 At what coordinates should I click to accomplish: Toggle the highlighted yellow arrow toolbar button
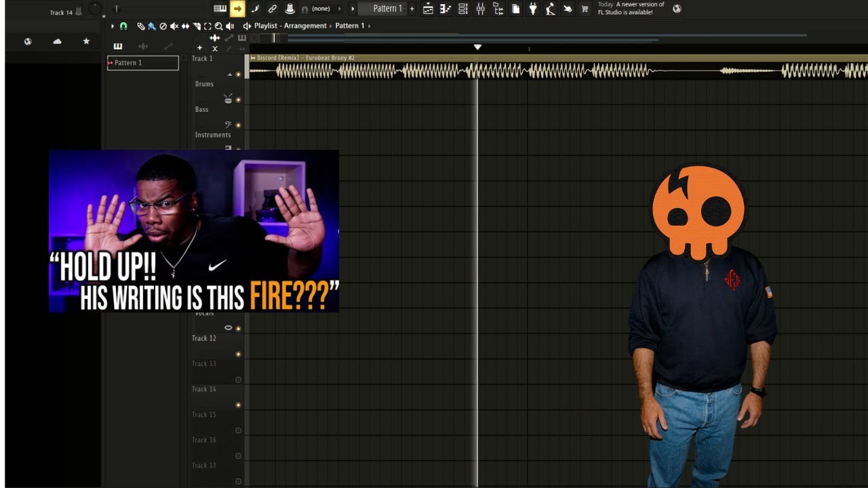click(237, 9)
